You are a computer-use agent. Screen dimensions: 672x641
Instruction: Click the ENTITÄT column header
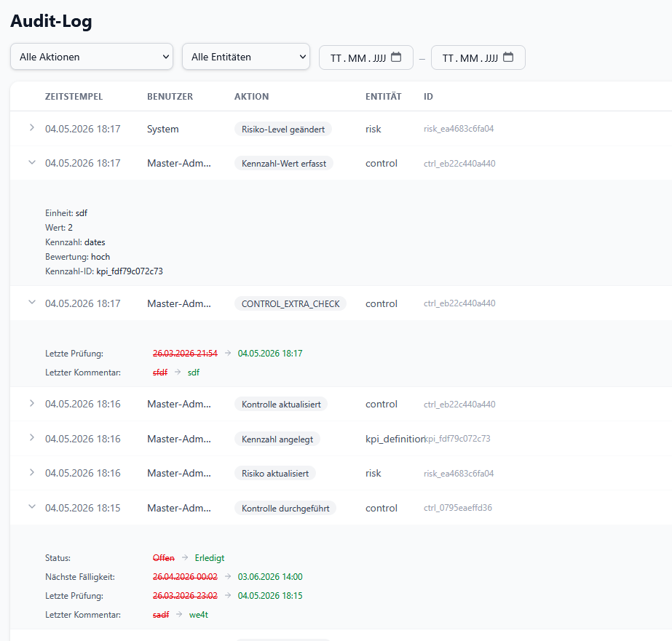(x=383, y=96)
